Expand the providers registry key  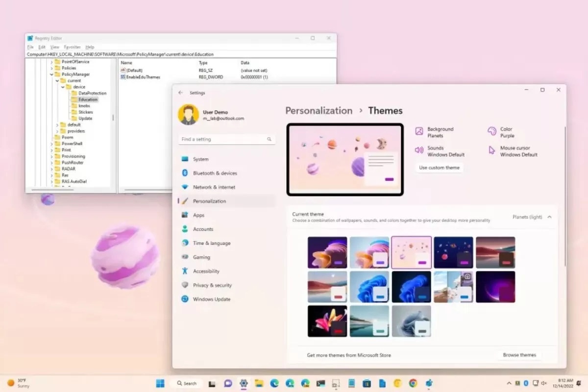(57, 131)
